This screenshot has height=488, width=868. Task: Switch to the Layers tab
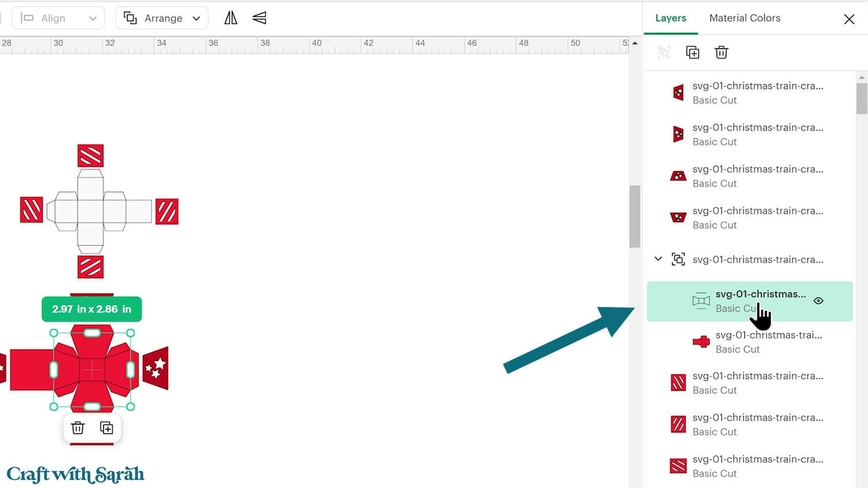click(x=671, y=18)
